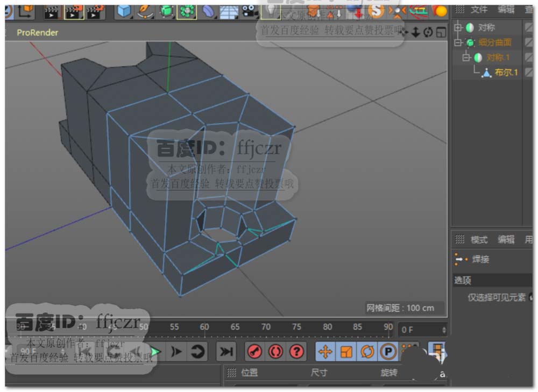Toggle the viewport maximize layout icon

click(441, 33)
